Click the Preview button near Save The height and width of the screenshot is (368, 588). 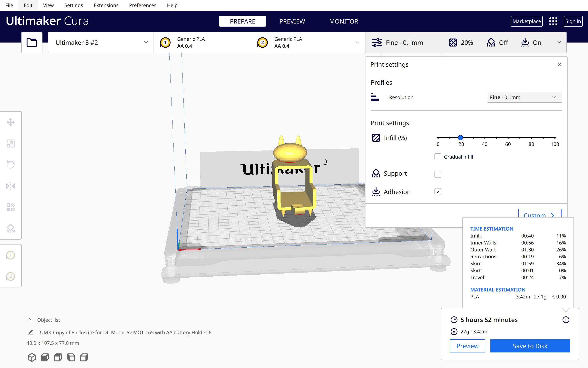tap(467, 346)
